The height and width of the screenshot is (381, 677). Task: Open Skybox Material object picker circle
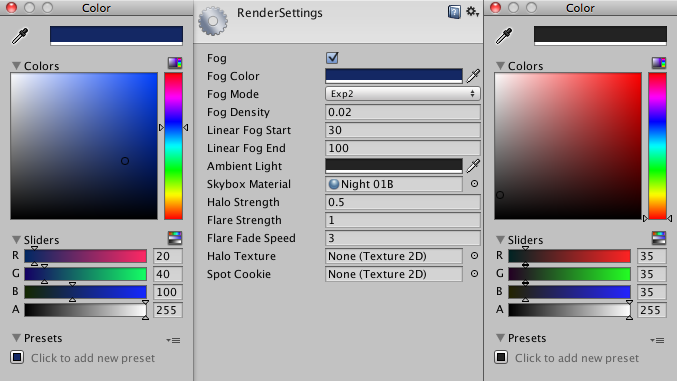(x=474, y=184)
